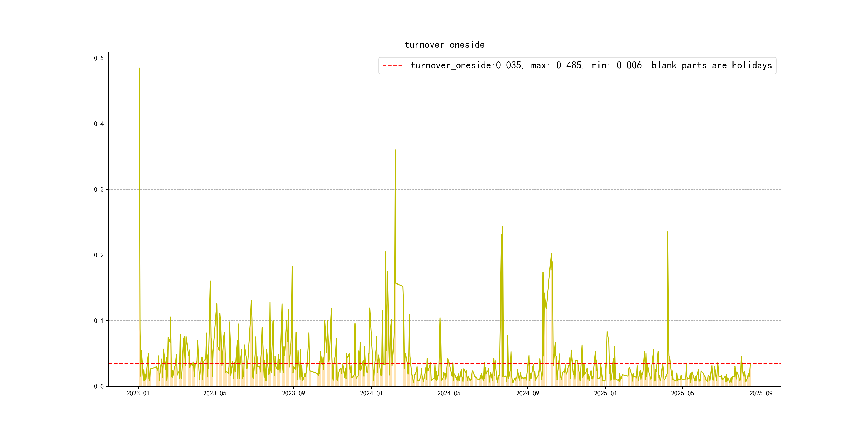The width and height of the screenshot is (868, 434).
Task: Click the 0.1 y-axis tick label
Action: (x=99, y=321)
